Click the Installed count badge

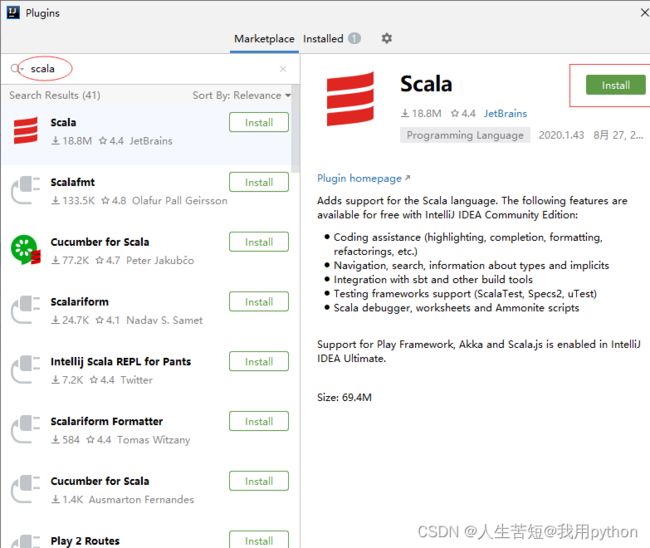[x=354, y=39]
